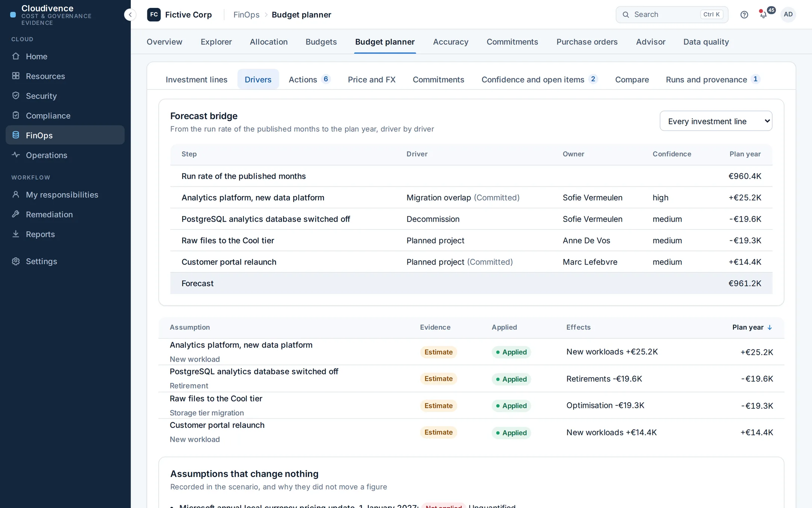Click the FinOps database icon

point(16,135)
